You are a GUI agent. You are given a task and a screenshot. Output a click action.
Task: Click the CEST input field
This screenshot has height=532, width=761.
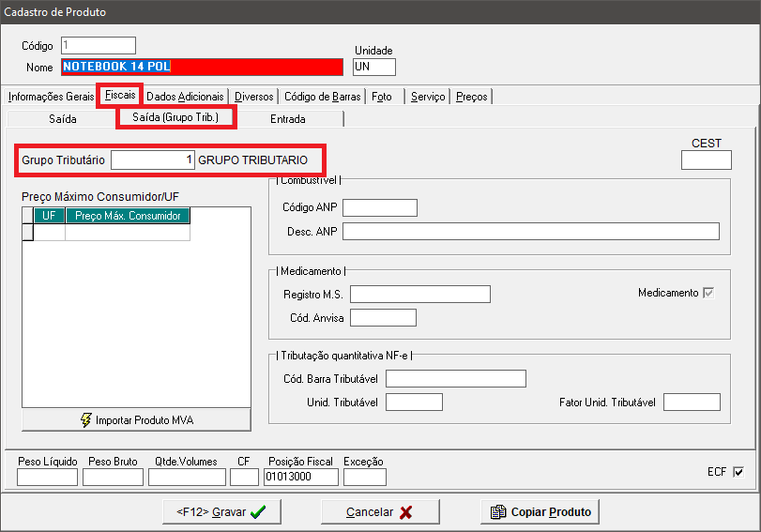[x=706, y=160]
